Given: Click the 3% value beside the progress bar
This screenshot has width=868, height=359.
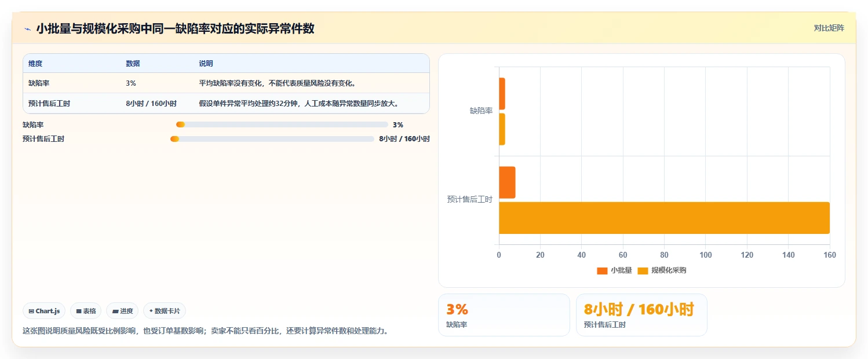Looking at the screenshot, I should (398, 124).
